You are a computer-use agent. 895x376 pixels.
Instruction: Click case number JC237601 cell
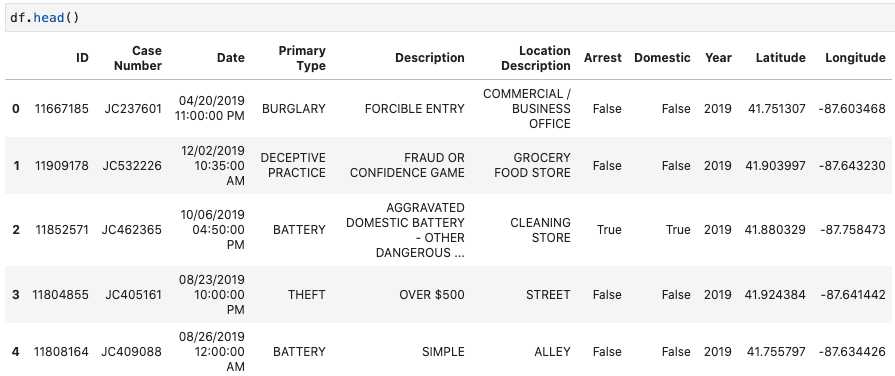click(x=132, y=108)
